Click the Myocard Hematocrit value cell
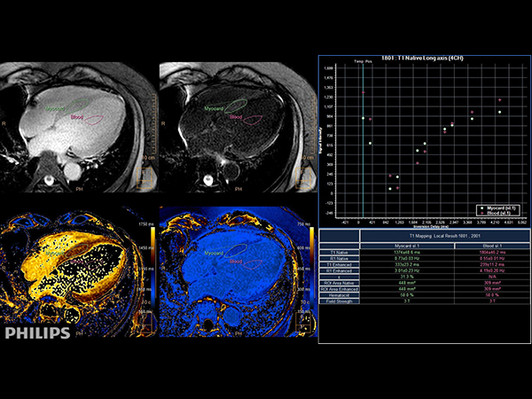The image size is (532, 399). click(407, 295)
